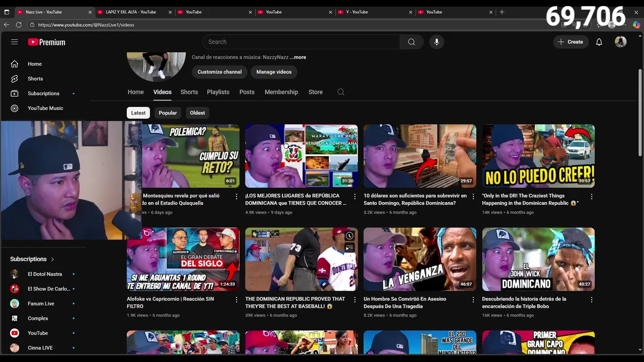Click Manage videos button
Image resolution: width=644 pixels, height=362 pixels.
[274, 72]
